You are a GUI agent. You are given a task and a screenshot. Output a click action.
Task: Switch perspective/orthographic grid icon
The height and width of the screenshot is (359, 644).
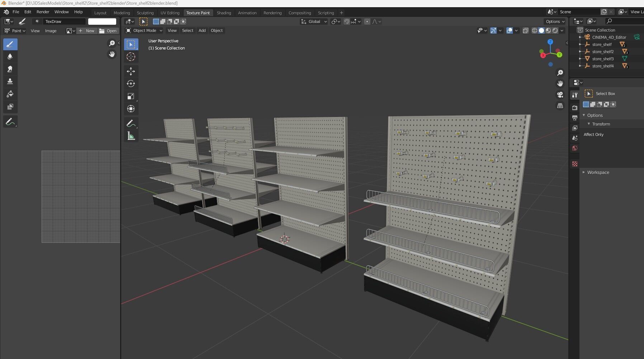(x=560, y=105)
